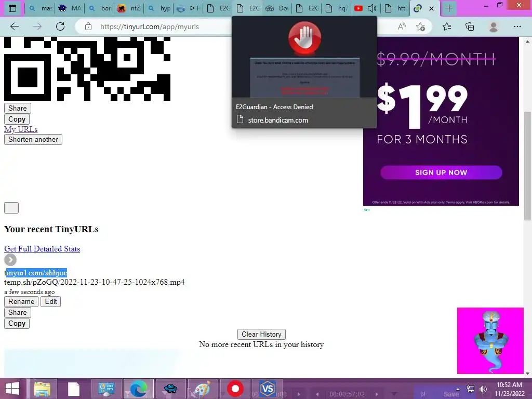Click the Copy button below the QR code
The width and height of the screenshot is (532, 399).
(17, 119)
